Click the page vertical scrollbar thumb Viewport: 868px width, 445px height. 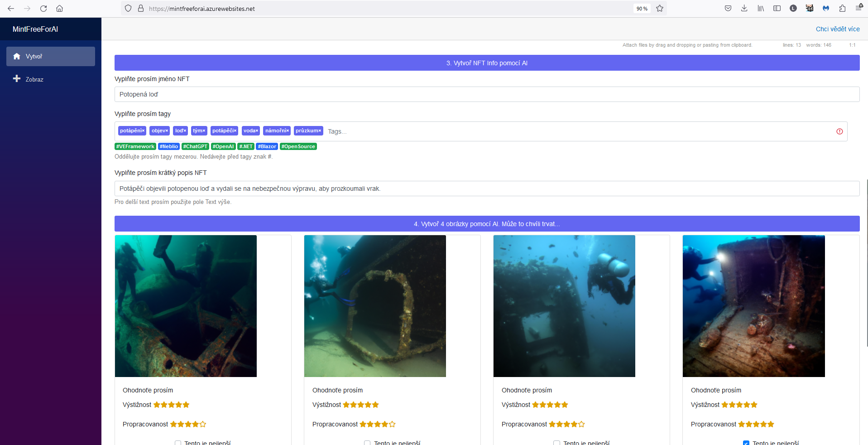(x=867, y=263)
